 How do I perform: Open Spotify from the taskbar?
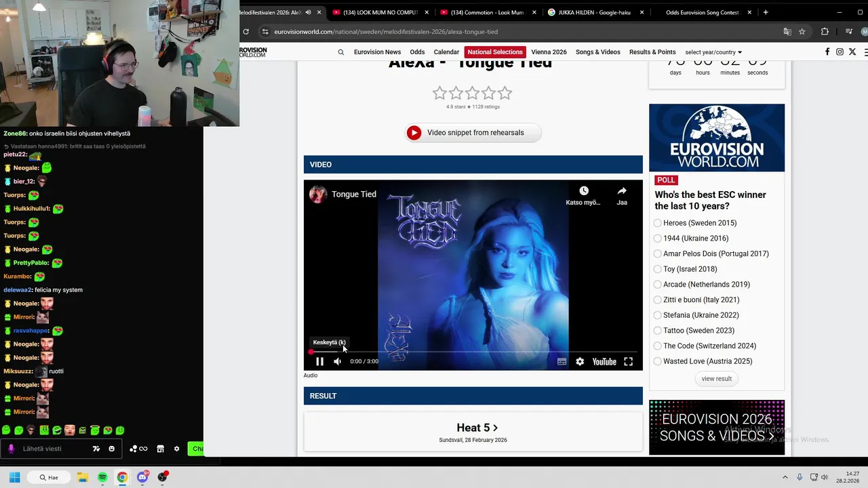(x=102, y=477)
